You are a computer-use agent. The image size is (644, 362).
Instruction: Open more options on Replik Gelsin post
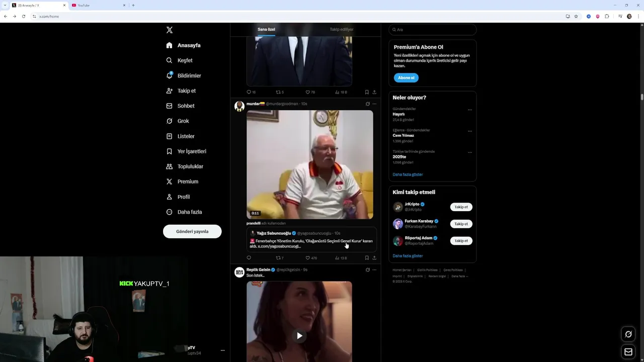click(374, 270)
